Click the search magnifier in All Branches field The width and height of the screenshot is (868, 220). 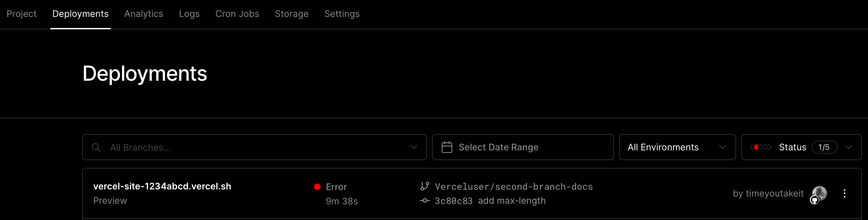point(96,147)
